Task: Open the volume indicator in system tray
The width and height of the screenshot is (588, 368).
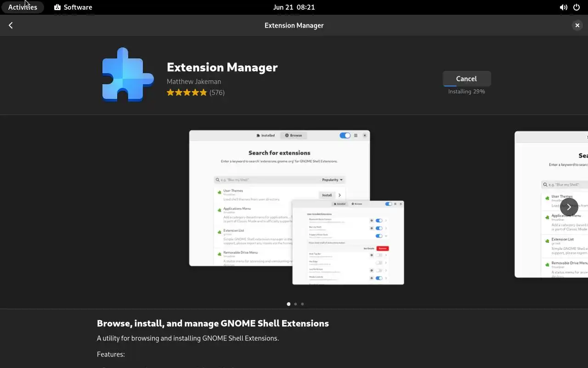Action: [563, 7]
